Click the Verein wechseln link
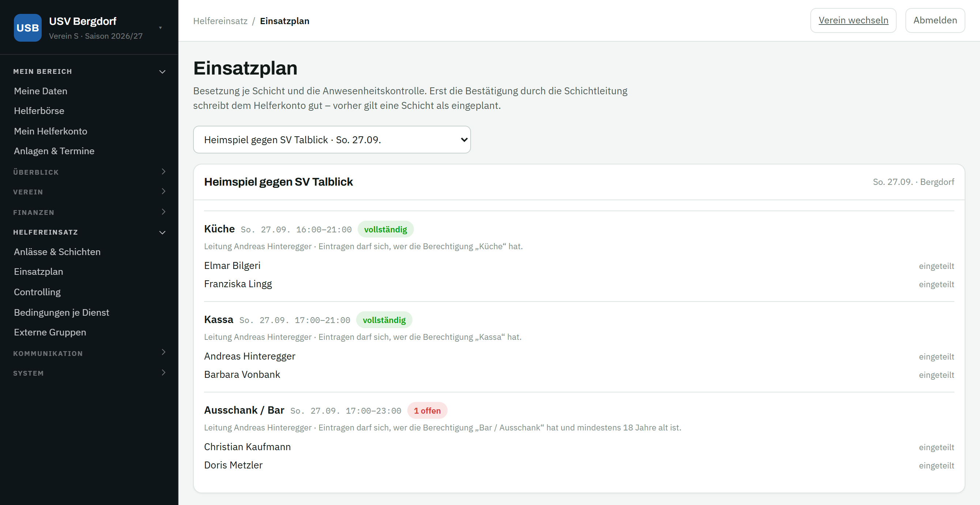This screenshot has height=505, width=980. [x=853, y=20]
